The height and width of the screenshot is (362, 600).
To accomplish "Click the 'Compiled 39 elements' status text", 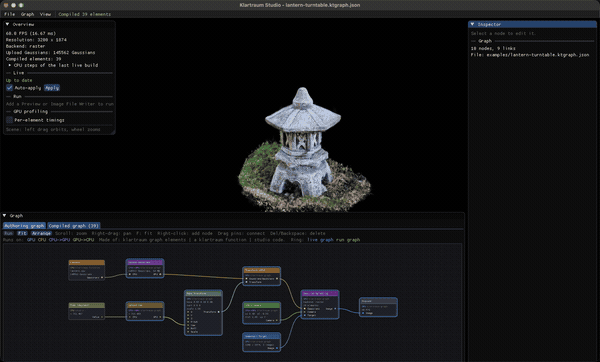I will 85,14.
